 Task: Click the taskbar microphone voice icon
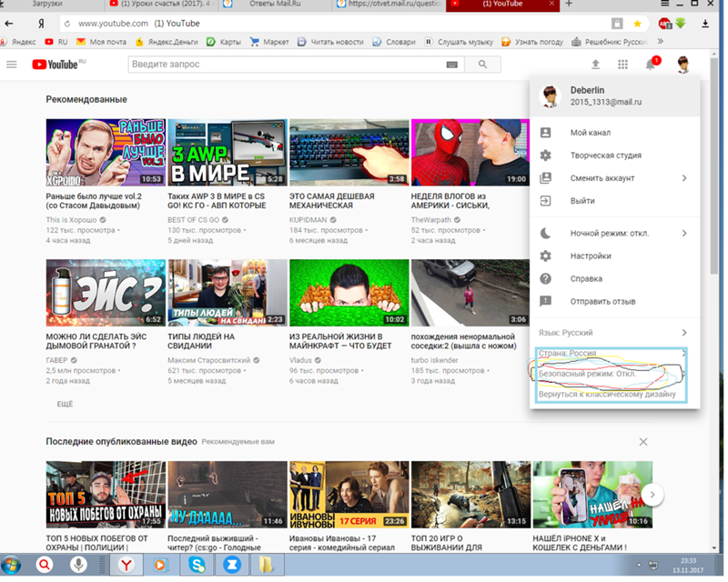click(78, 565)
